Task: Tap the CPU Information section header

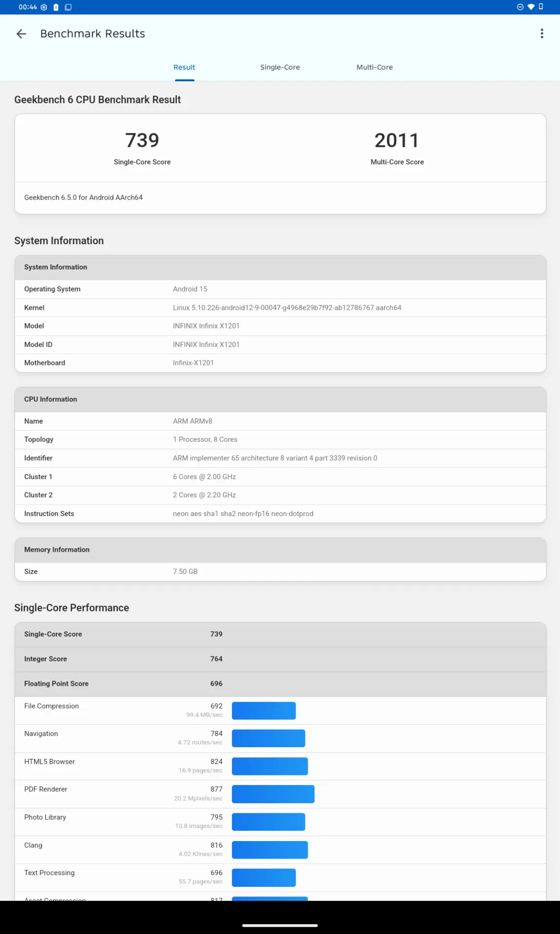Action: 280,399
